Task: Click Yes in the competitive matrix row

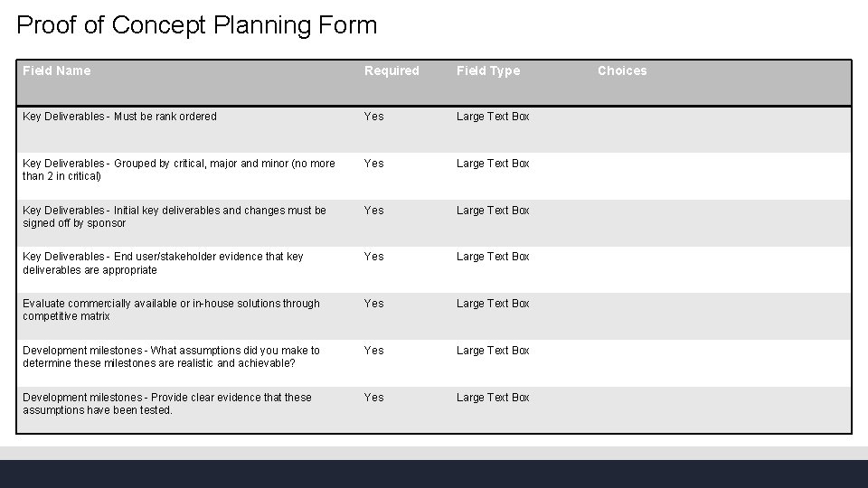Action: (373, 304)
